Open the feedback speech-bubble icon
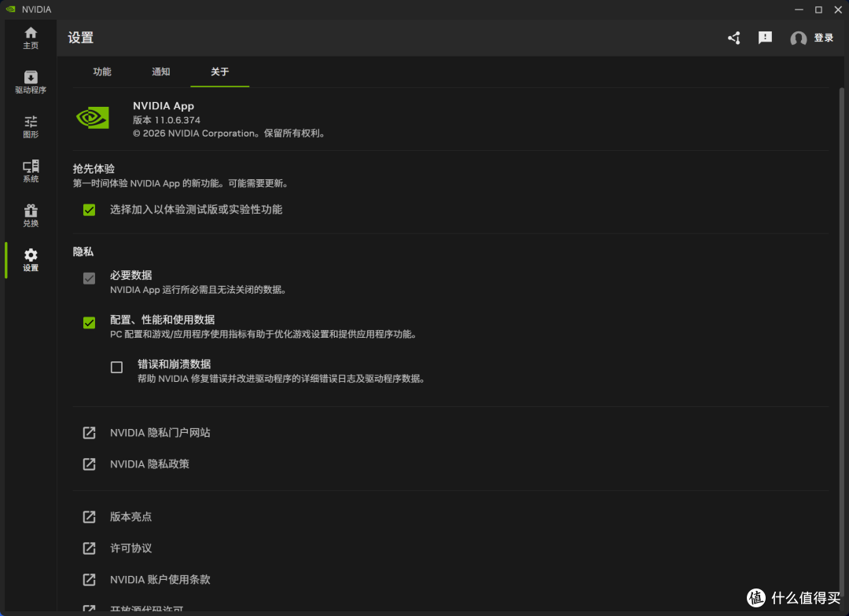Screen dimensions: 849x616 [765, 38]
